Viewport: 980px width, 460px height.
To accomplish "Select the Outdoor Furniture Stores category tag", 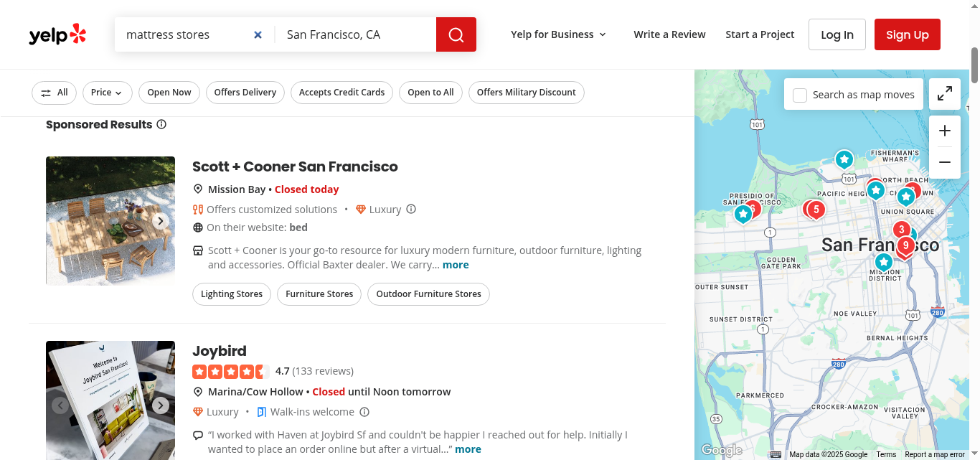I will pyautogui.click(x=428, y=294).
